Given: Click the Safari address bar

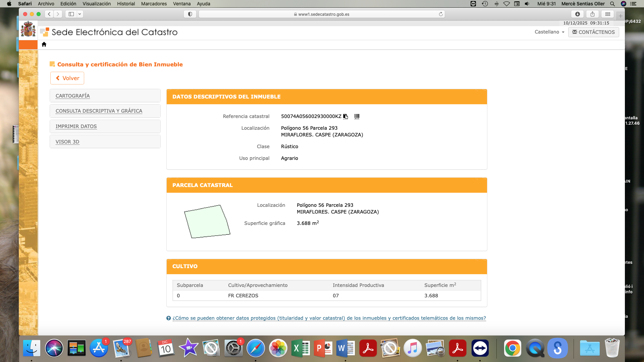Looking at the screenshot, I should click(x=321, y=14).
